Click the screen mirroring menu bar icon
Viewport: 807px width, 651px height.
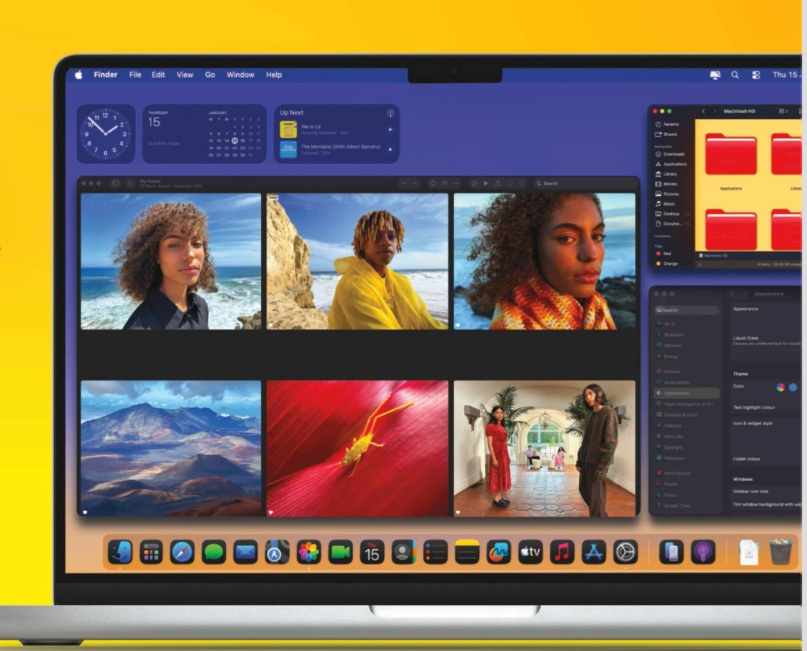[715, 75]
